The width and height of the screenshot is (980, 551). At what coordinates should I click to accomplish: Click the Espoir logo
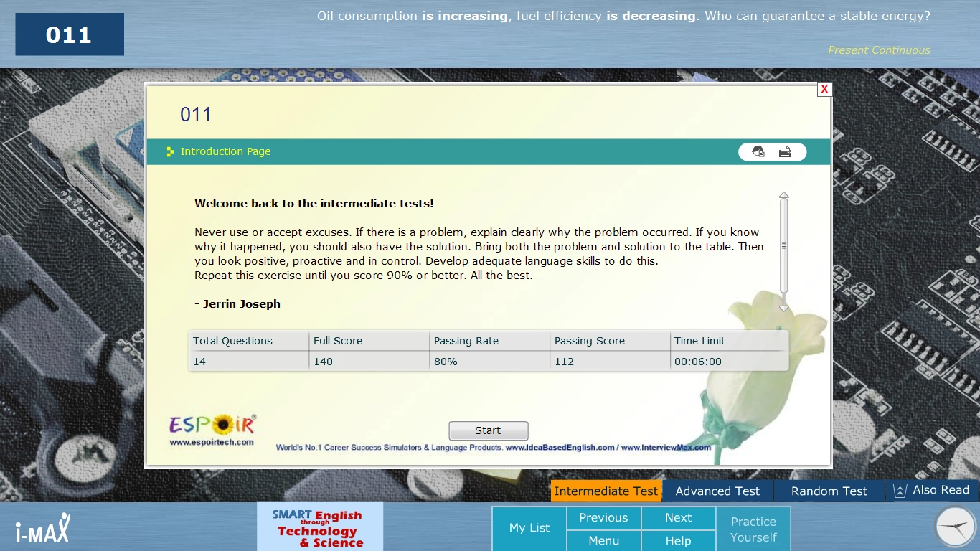point(212,429)
